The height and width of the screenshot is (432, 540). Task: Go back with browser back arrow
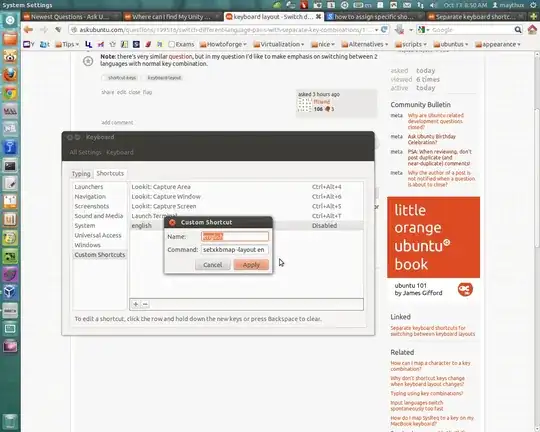(28, 30)
